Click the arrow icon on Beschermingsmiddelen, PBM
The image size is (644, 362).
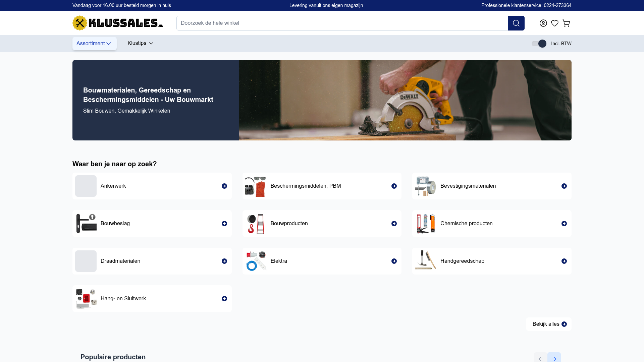(394, 186)
